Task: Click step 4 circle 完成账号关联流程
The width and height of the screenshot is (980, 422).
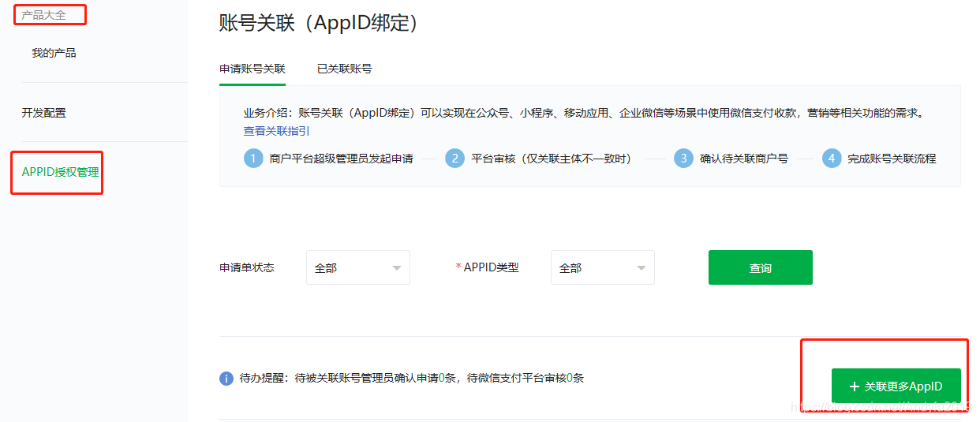Action: click(x=832, y=159)
